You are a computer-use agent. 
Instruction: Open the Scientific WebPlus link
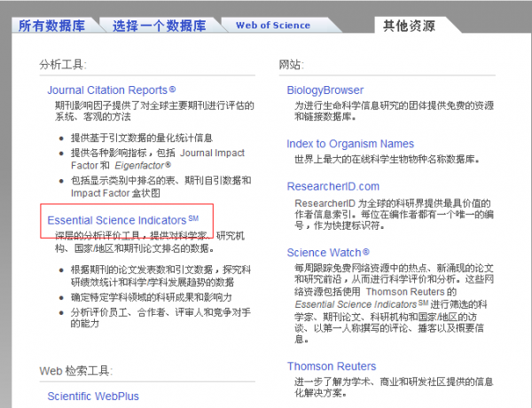(x=93, y=396)
